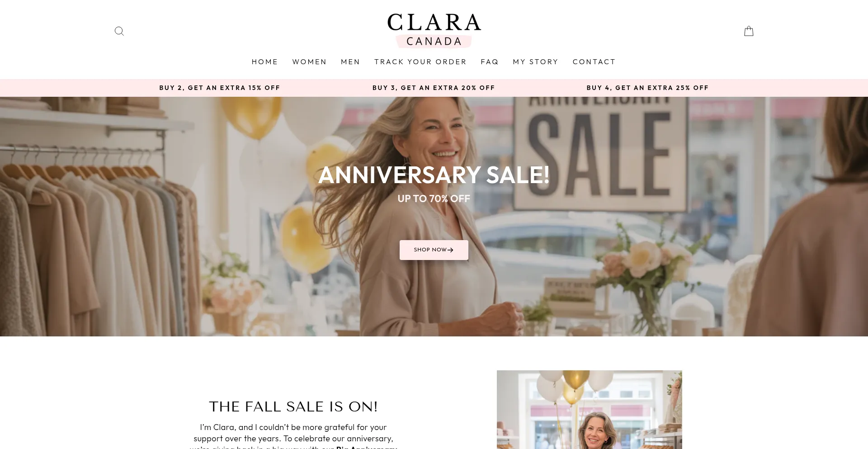Click the Clara Canada logo
This screenshot has height=449, width=868.
434,30
